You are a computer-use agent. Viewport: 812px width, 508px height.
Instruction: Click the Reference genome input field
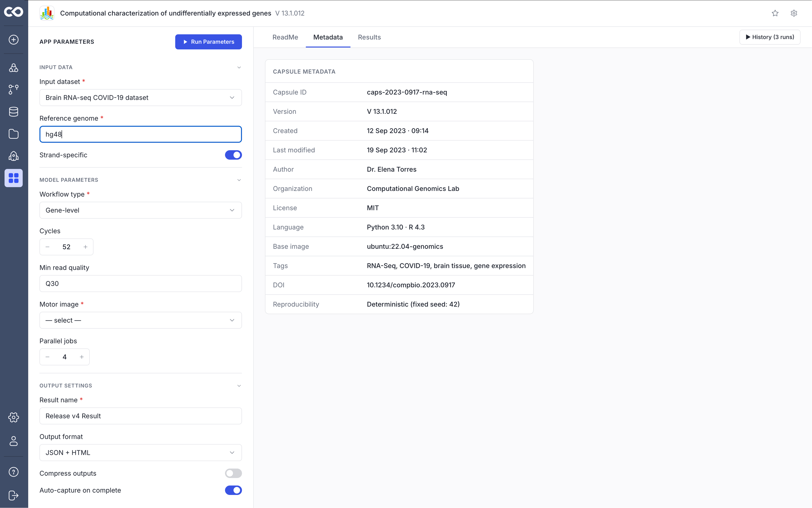pos(141,134)
